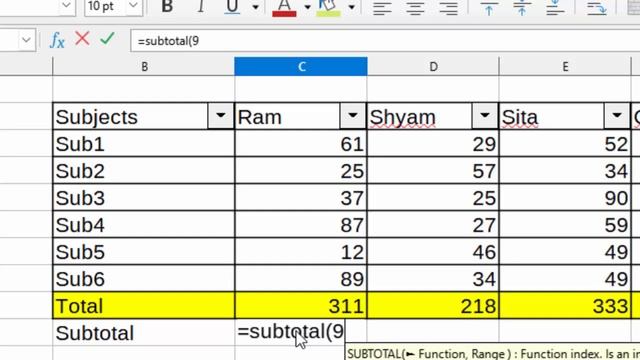Select Ram's Sub4 value 87

pos(301,224)
